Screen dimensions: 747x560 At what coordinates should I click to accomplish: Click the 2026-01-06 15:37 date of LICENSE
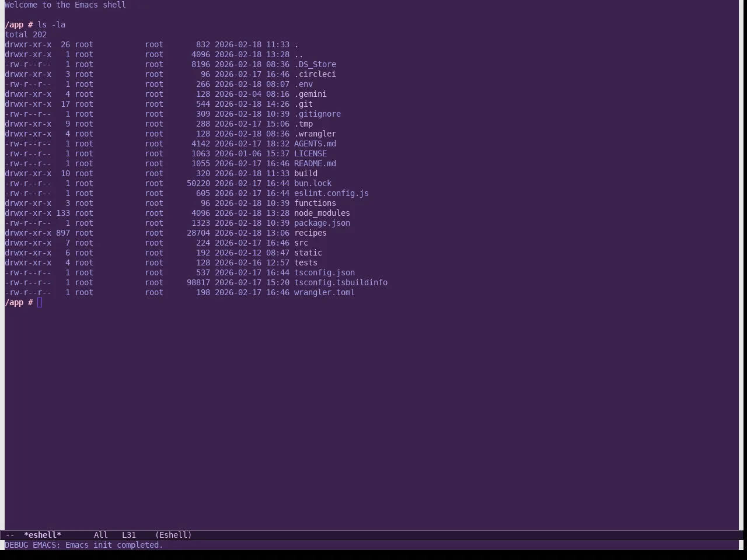point(252,153)
